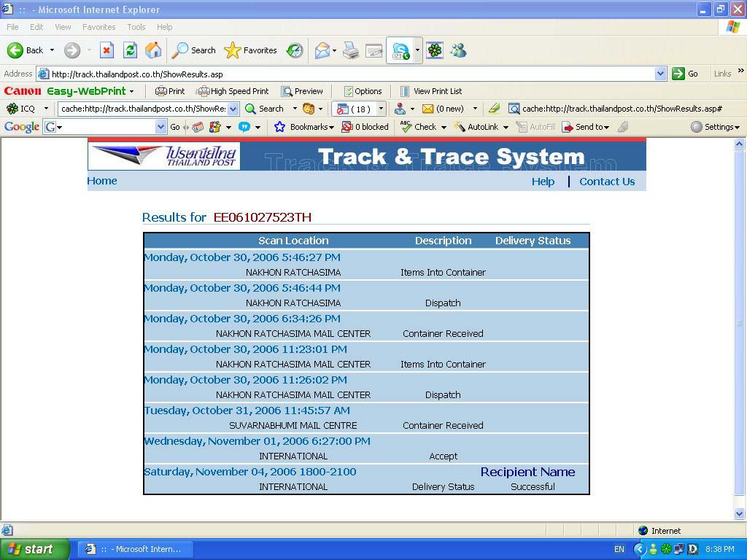Open the Google Bookmarks dropdown
The width and height of the screenshot is (747, 560).
coord(303,127)
